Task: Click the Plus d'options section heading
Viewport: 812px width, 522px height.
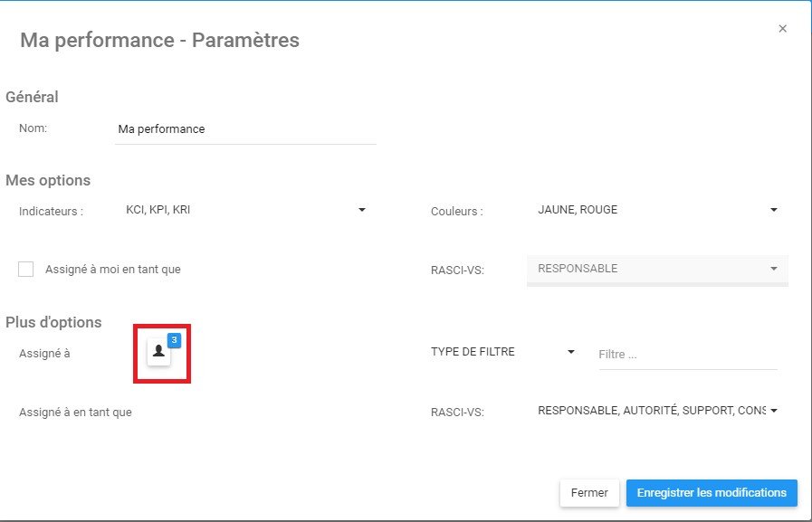Action: [x=53, y=322]
